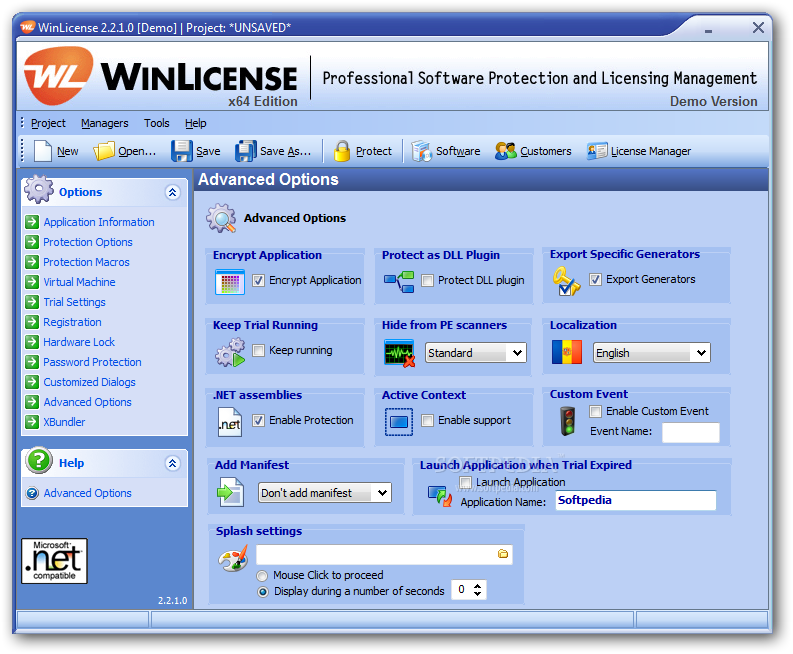Click the Save floppy disk icon
Image resolution: width=793 pixels, height=654 pixels.
182,151
